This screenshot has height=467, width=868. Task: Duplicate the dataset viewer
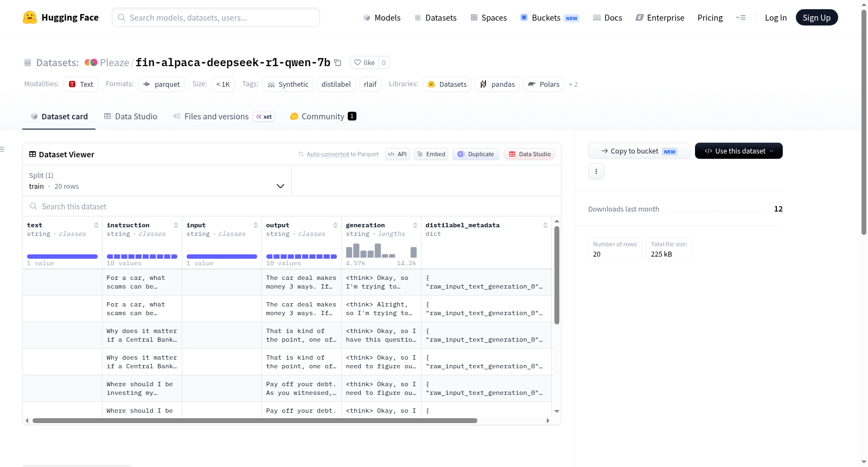point(476,154)
